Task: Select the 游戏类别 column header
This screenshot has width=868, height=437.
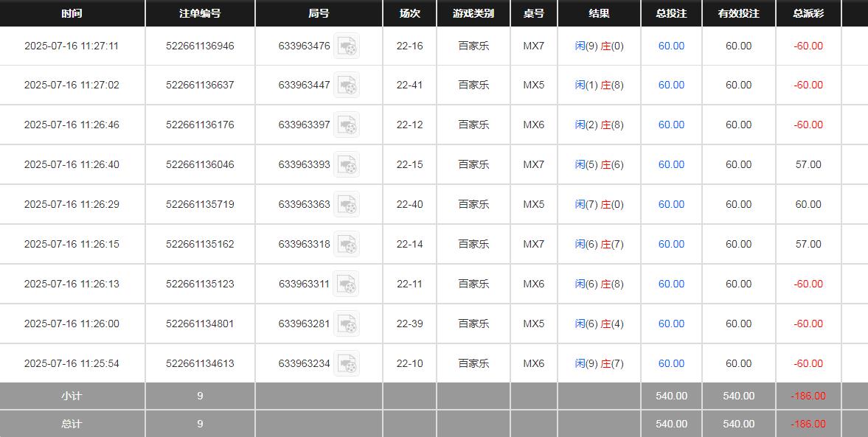Action: (473, 13)
